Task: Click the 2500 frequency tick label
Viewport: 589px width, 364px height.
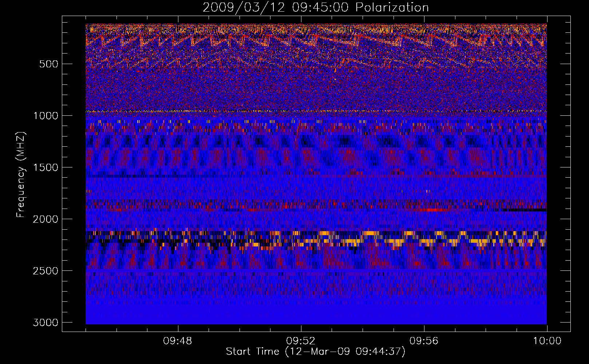Action: click(x=46, y=271)
